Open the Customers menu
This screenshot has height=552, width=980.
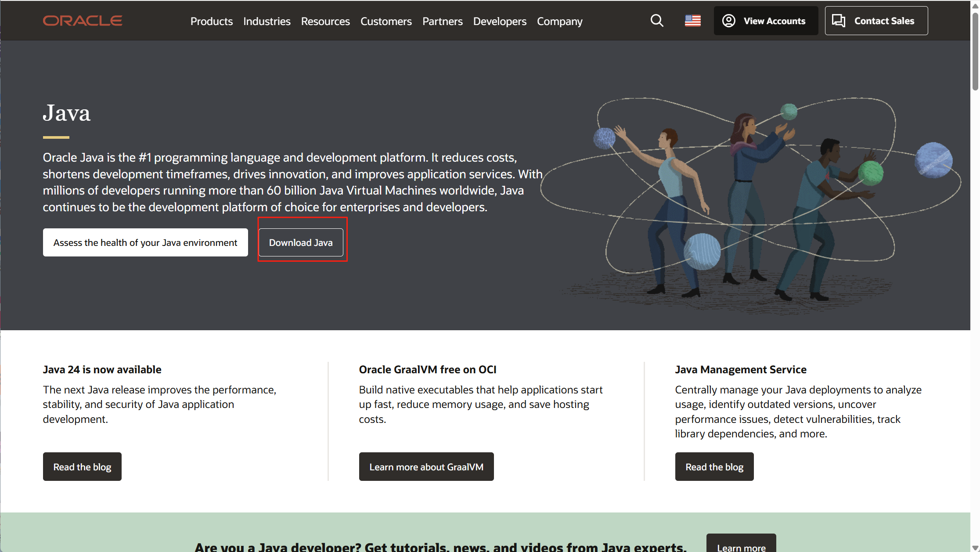(386, 21)
